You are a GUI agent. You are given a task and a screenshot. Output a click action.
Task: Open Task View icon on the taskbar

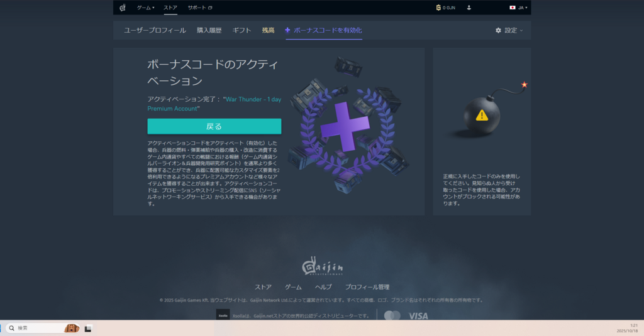(x=89, y=328)
